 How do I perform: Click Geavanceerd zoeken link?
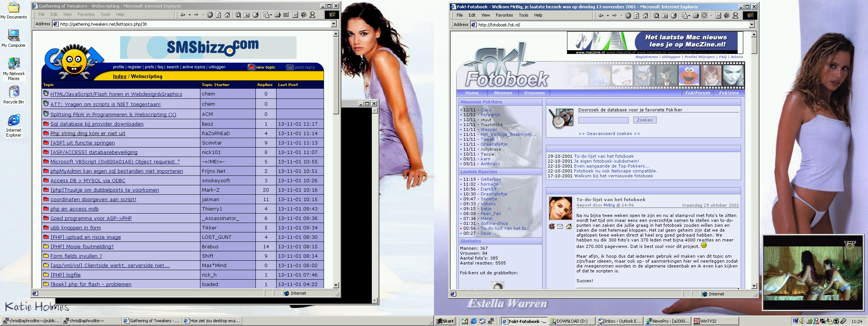pos(609,134)
